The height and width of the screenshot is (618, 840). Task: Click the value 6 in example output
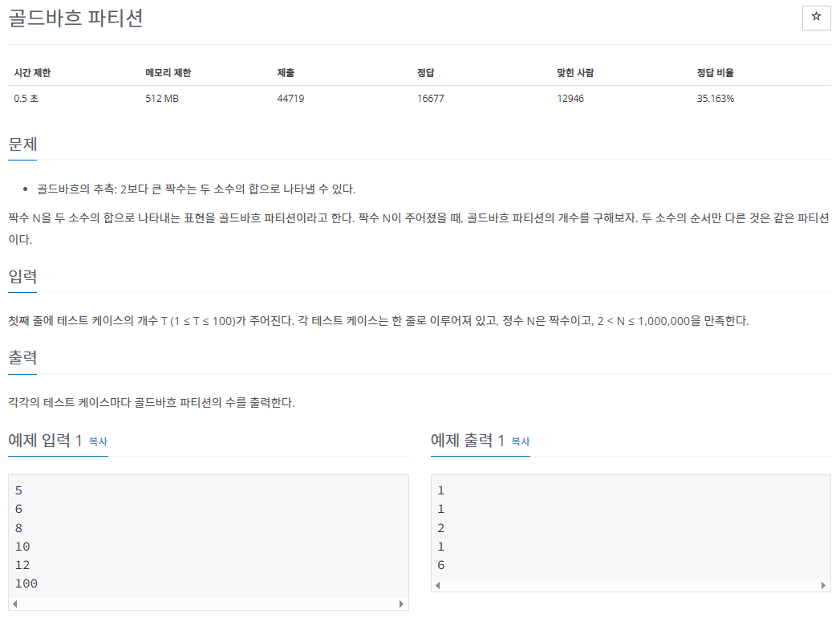click(441, 565)
